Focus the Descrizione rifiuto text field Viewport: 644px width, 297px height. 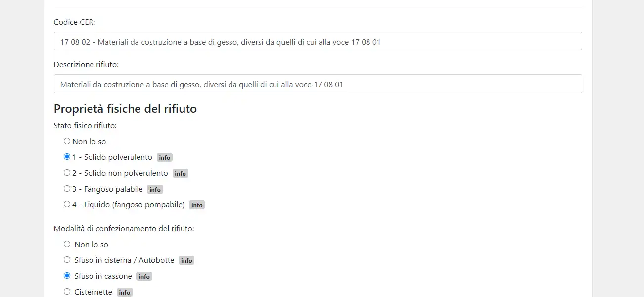click(318, 84)
